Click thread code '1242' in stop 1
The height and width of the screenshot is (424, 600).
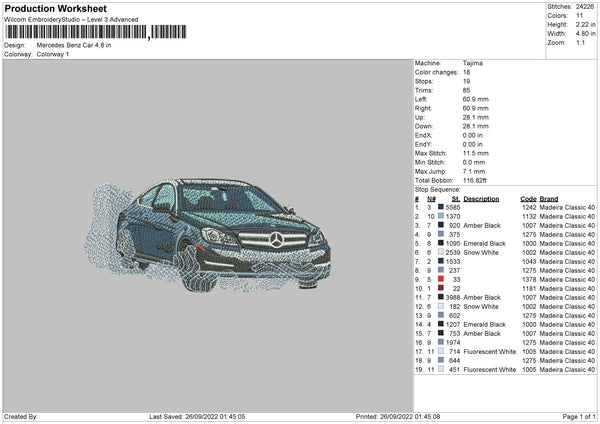point(529,207)
